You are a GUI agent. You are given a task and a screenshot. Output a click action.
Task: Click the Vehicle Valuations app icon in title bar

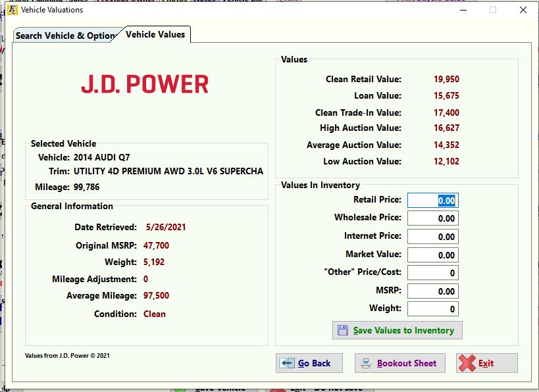pos(12,10)
